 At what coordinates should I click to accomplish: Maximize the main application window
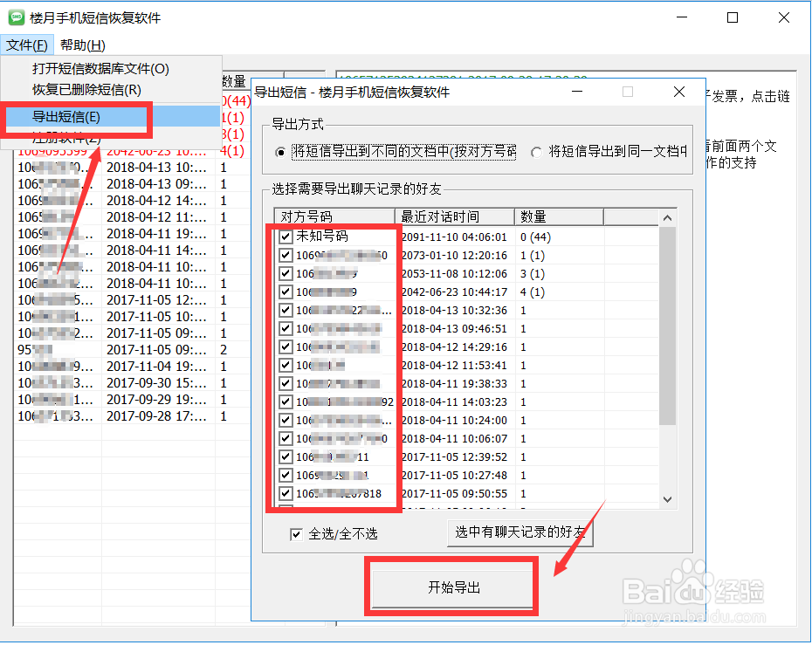[733, 17]
